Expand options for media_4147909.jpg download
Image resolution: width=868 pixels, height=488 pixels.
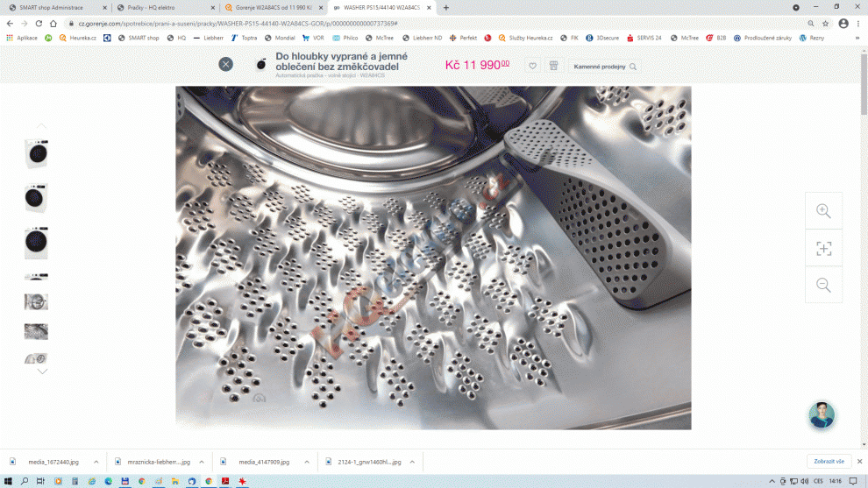point(307,462)
